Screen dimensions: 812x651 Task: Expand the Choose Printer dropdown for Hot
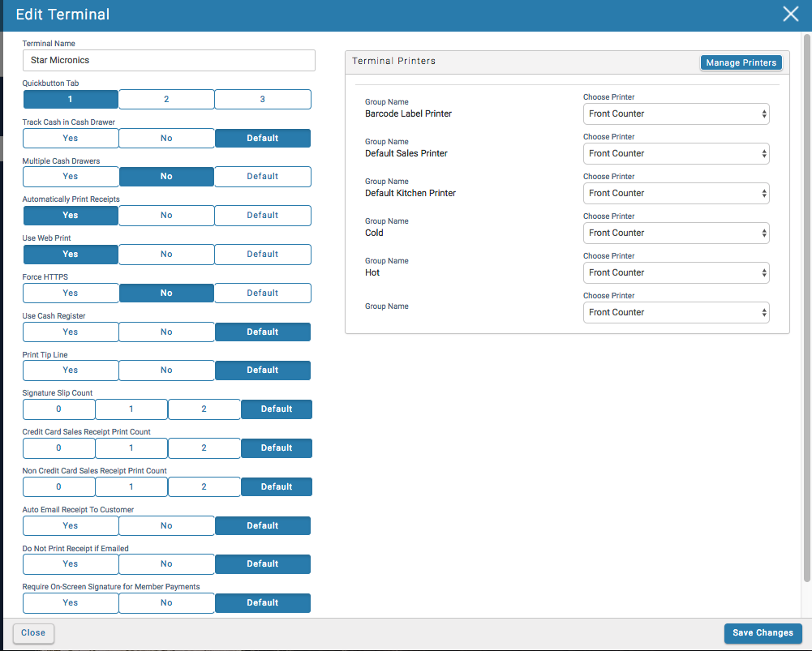[676, 273]
